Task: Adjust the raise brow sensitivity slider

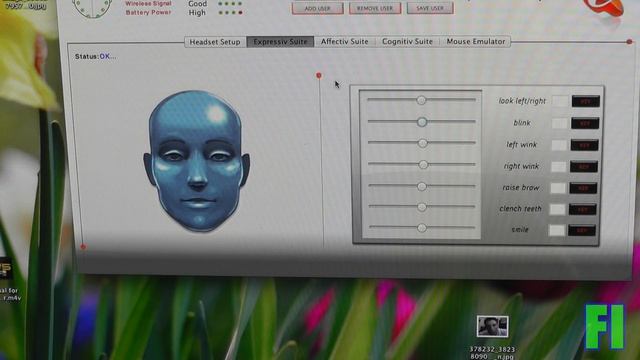Action: pyautogui.click(x=422, y=187)
